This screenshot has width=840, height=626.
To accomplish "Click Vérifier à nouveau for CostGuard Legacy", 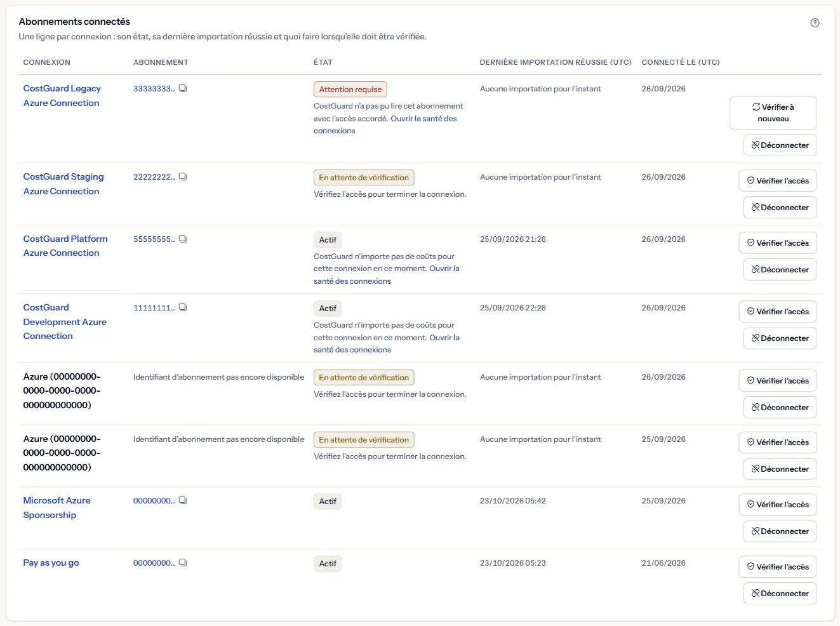I will pyautogui.click(x=773, y=113).
